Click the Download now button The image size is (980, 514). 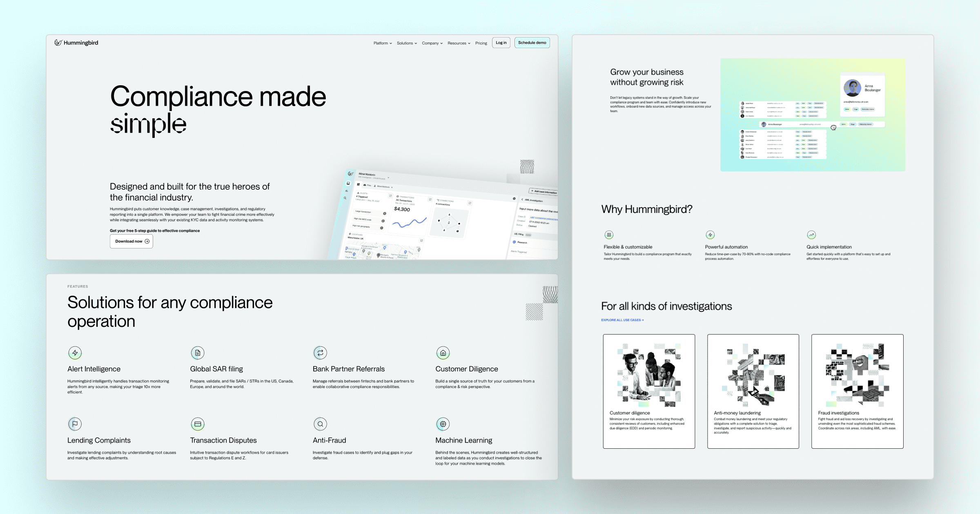(131, 241)
